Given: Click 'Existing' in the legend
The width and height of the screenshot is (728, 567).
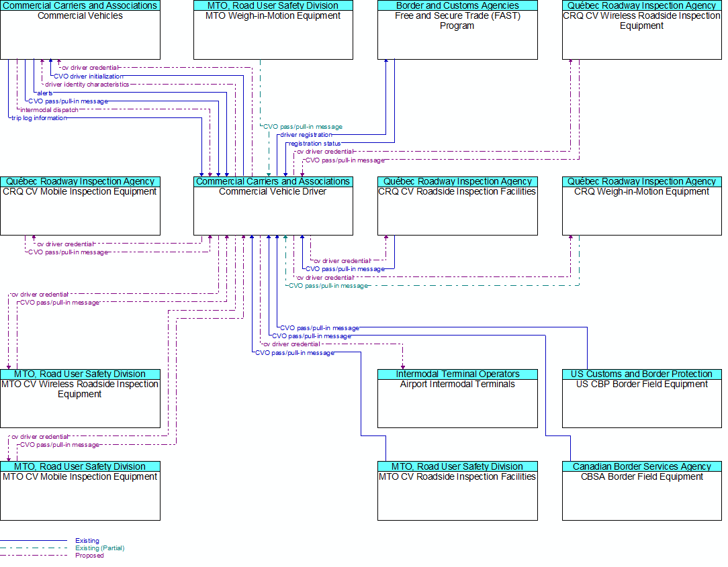Looking at the screenshot, I should [x=87, y=541].
